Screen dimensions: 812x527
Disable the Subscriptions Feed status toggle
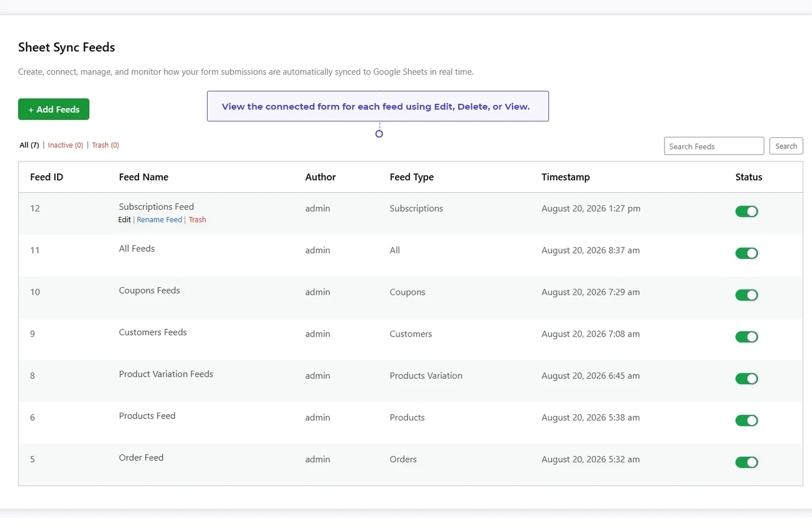pyautogui.click(x=747, y=212)
